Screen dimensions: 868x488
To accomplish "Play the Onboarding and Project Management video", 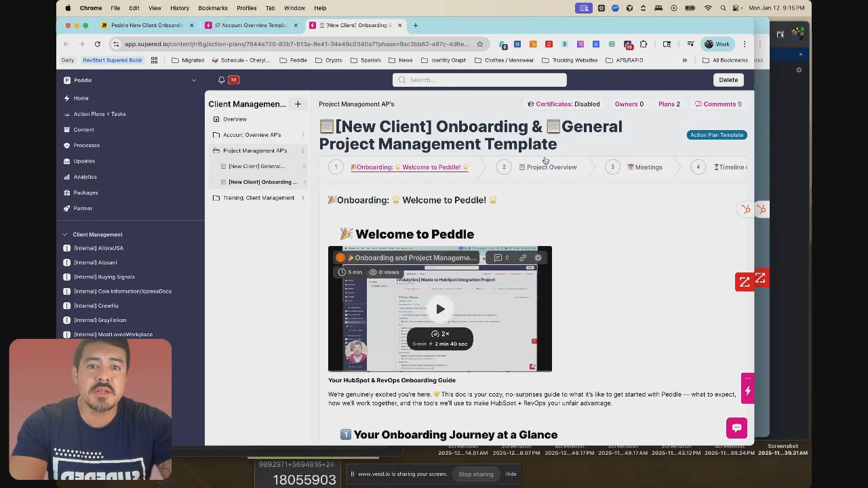I will click(440, 309).
